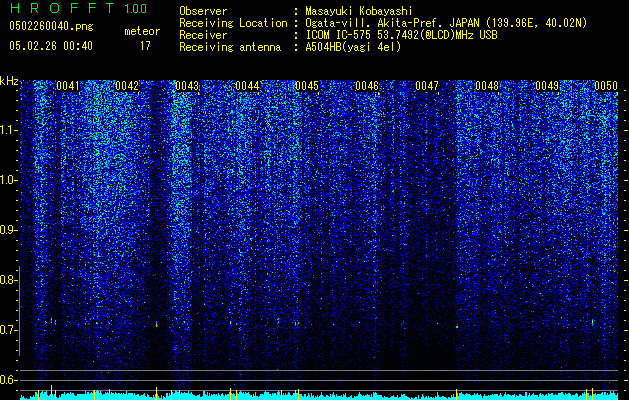The width and height of the screenshot is (629, 400).
Task: Click the 1.0 kHz axis label
Action: 8,180
